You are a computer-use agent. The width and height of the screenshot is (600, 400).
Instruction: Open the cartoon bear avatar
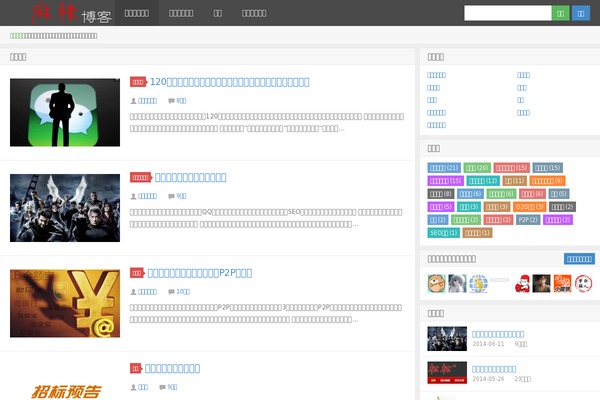[436, 284]
